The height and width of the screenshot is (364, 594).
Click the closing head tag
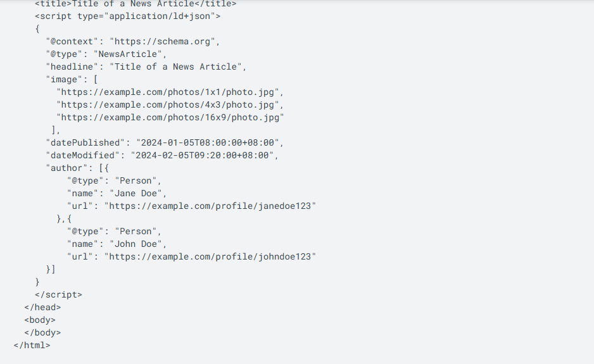[x=42, y=308]
